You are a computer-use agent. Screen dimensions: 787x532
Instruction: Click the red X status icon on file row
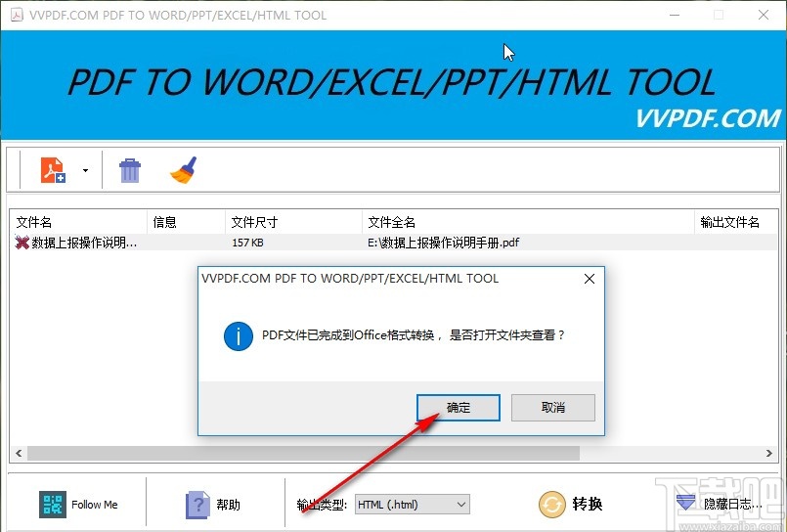coord(22,243)
